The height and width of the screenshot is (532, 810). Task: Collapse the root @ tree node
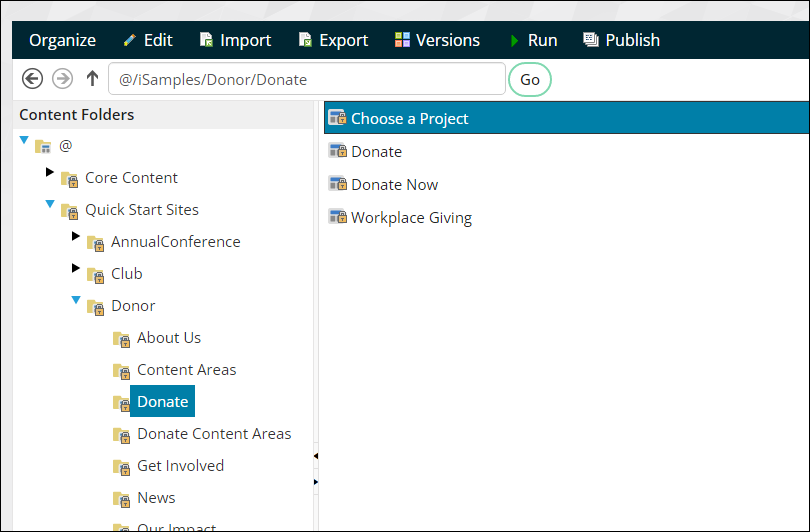(24, 140)
